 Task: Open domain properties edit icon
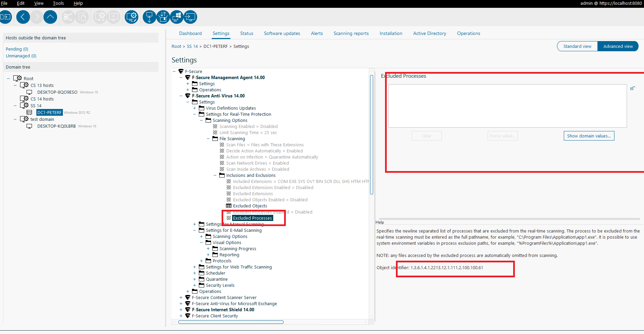click(x=132, y=17)
